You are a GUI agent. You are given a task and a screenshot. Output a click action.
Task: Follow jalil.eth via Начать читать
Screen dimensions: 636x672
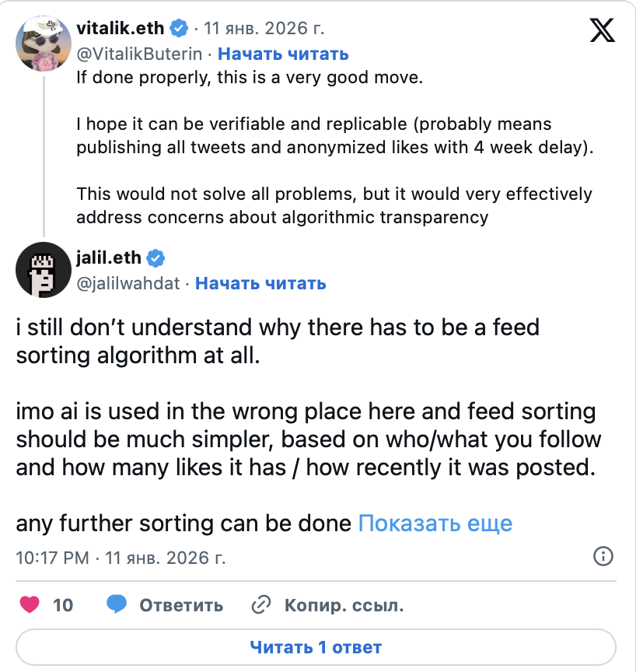[260, 283]
